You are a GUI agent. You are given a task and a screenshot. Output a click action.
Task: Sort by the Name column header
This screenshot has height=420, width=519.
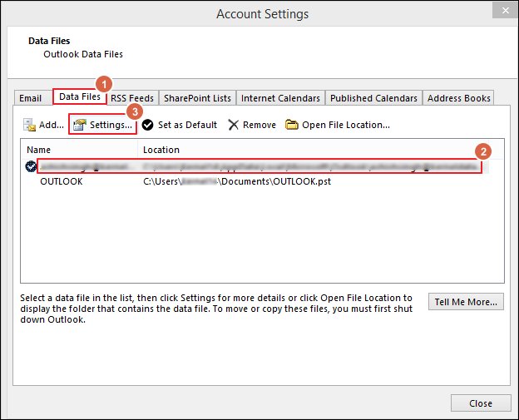(x=39, y=150)
